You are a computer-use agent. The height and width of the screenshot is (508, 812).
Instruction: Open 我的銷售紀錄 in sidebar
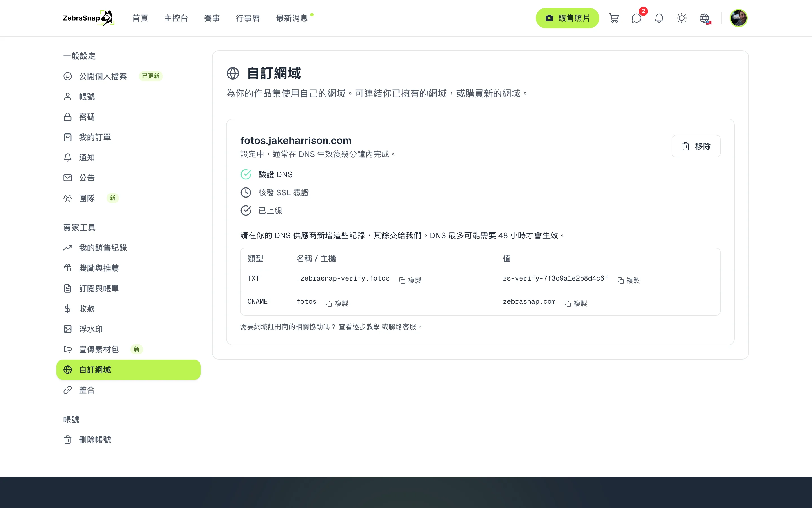(x=129, y=248)
